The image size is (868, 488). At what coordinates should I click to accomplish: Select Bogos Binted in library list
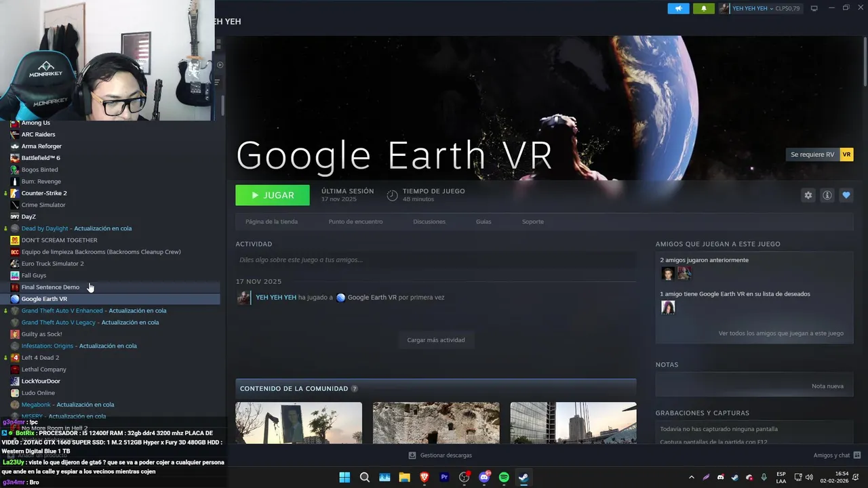coord(39,169)
